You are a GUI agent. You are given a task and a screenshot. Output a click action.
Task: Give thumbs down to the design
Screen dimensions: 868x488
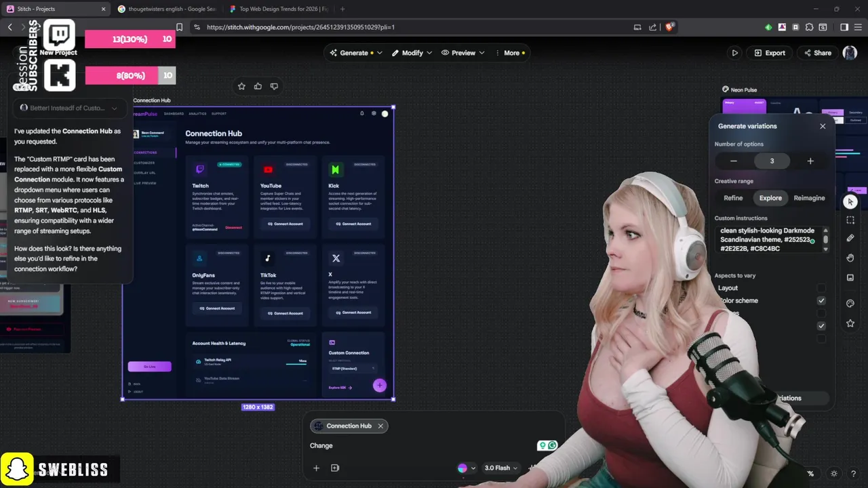click(x=274, y=86)
